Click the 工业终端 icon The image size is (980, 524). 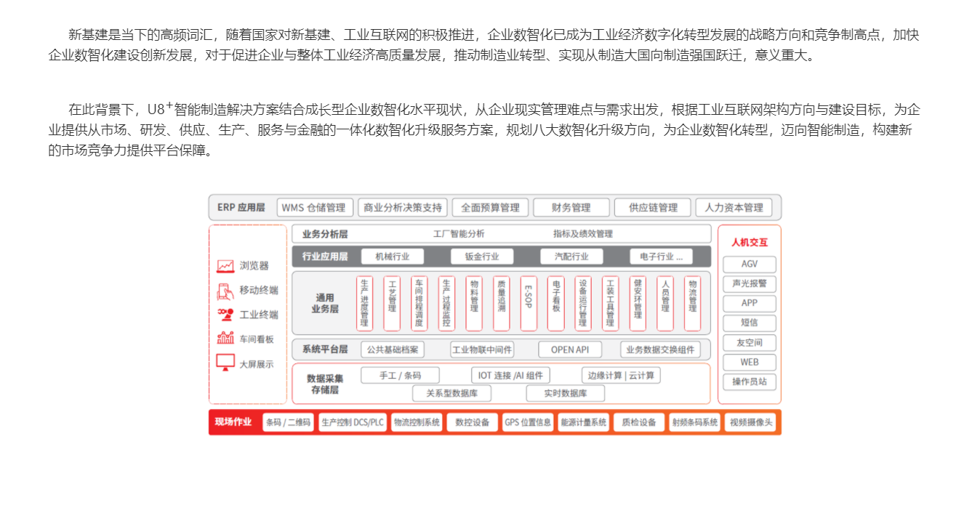225,315
